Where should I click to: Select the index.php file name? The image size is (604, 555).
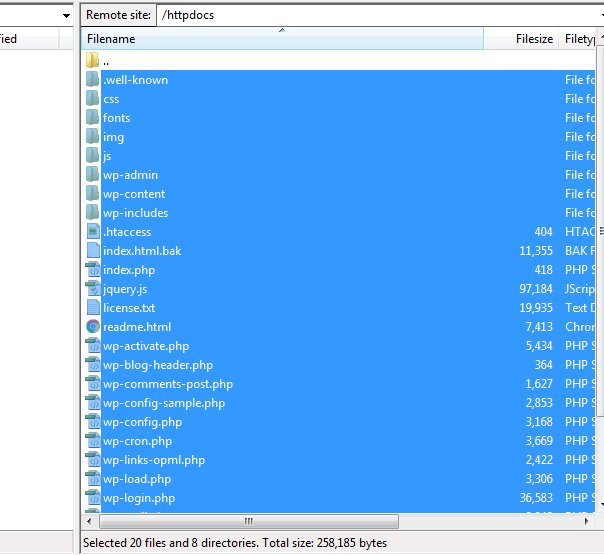[x=129, y=270]
